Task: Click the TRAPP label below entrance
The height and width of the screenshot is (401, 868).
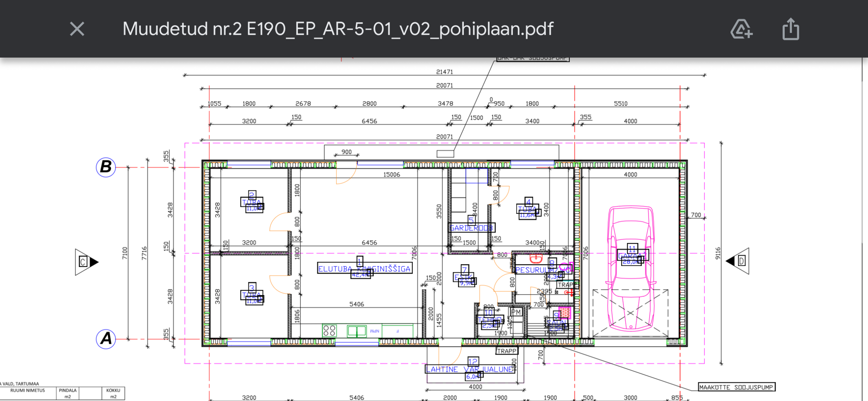Action: click(x=507, y=351)
